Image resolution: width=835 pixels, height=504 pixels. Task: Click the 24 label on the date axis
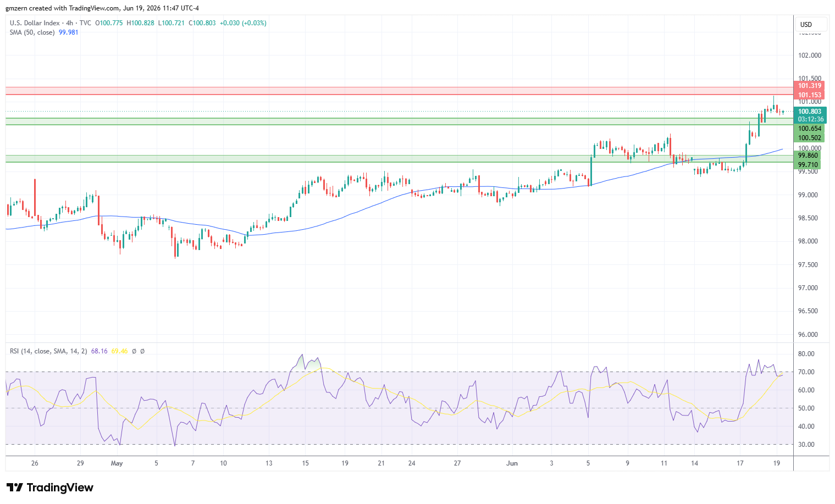412,463
